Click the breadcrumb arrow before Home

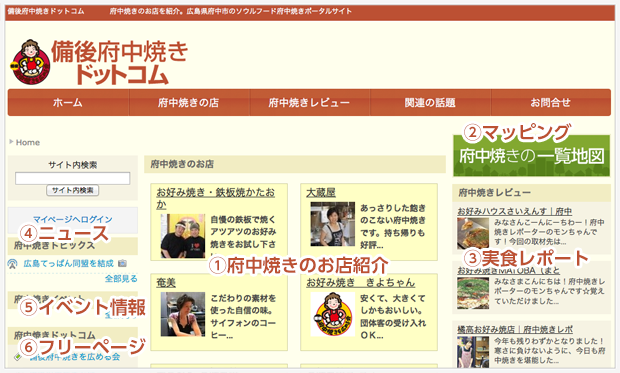(11, 142)
